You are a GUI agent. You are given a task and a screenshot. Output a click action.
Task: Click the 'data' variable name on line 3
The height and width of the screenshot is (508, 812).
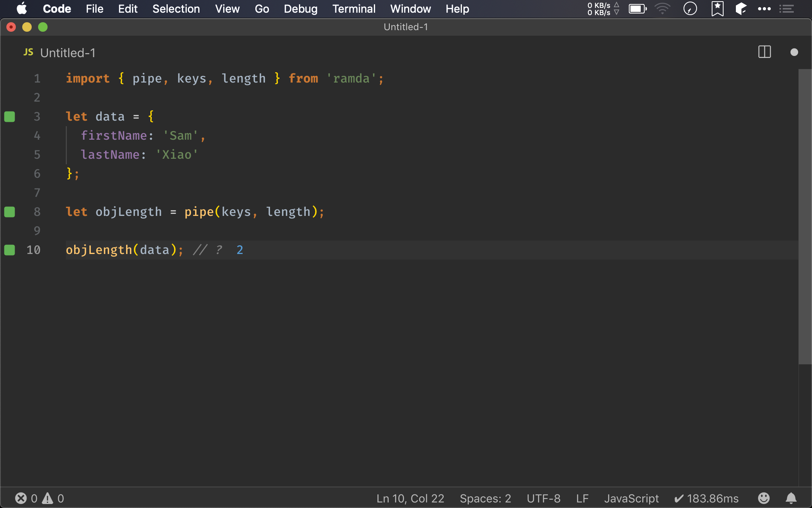pyautogui.click(x=110, y=116)
